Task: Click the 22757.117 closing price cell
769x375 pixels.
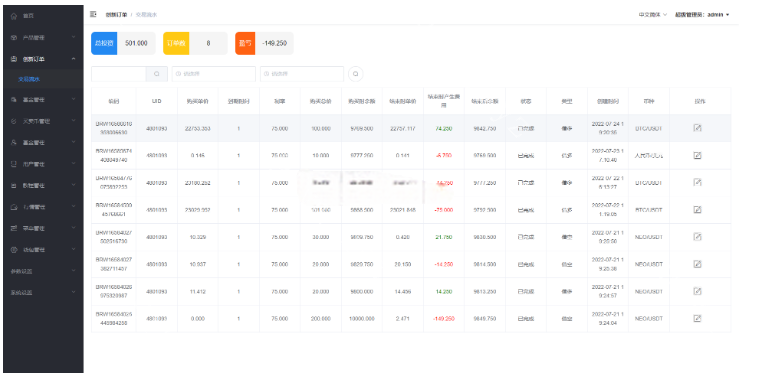Action: click(x=402, y=128)
